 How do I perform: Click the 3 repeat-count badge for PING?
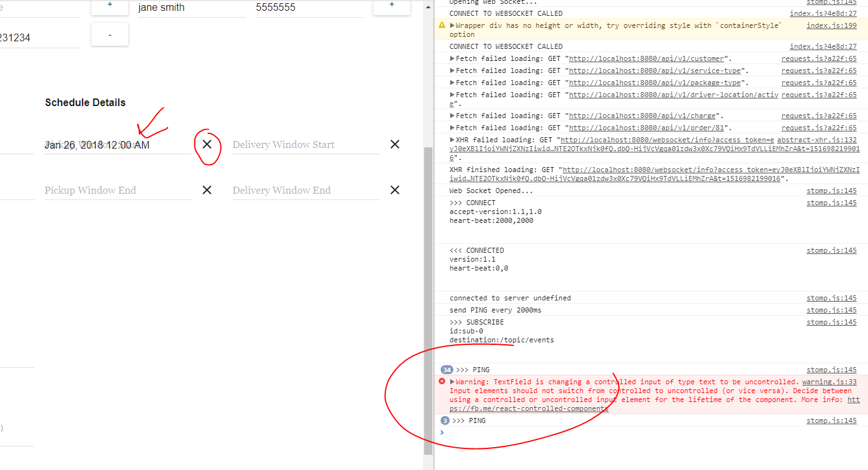click(445, 420)
